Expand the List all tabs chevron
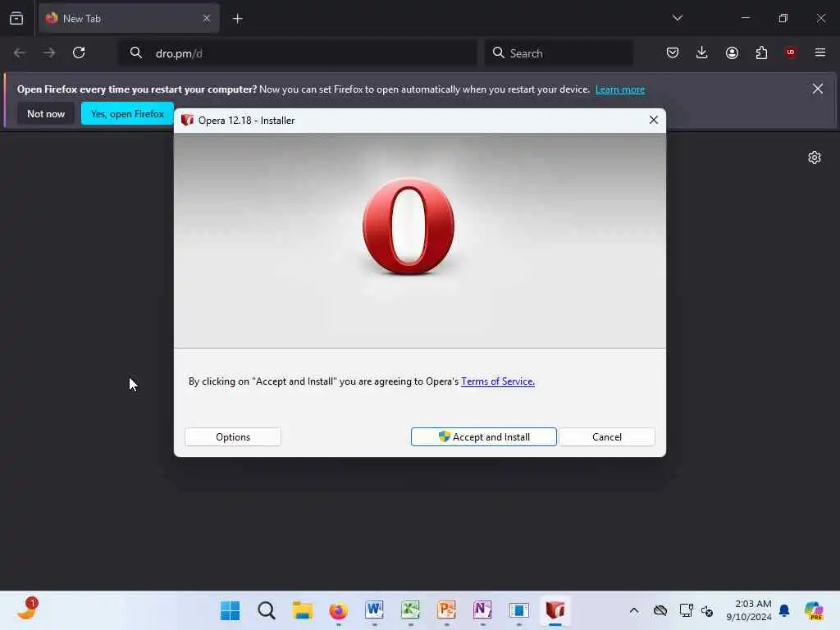Screen dimensions: 840x630 677,18
